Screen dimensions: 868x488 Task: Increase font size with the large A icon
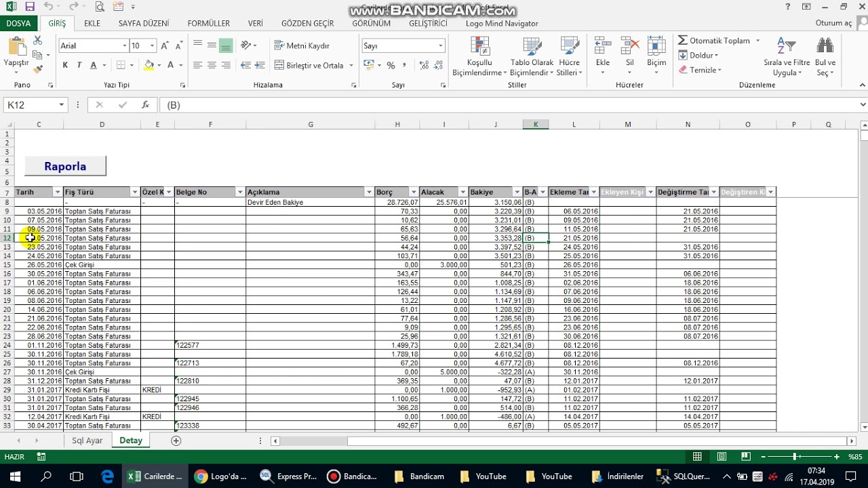pos(165,45)
